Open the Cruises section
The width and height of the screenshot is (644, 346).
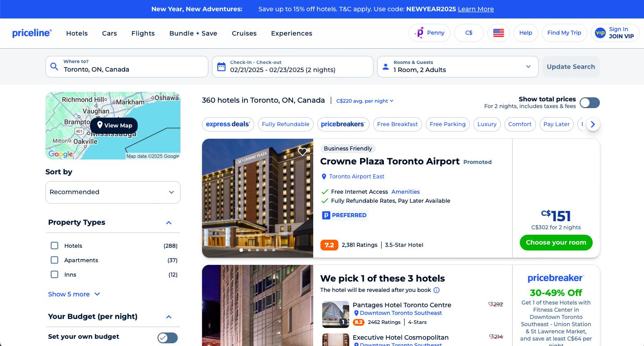pyautogui.click(x=244, y=33)
